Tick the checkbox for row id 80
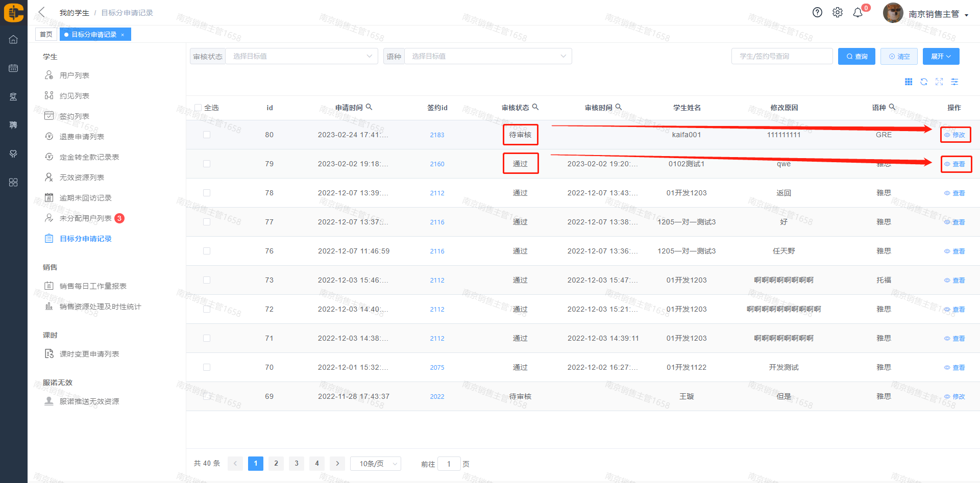The height and width of the screenshot is (483, 980). pos(207,135)
